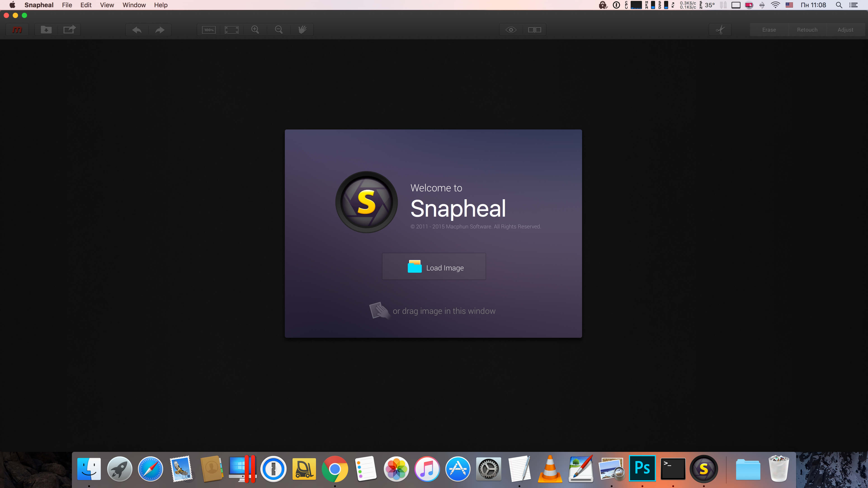This screenshot has width=868, height=488.
Task: Set zoom to 100% with toolbar icon
Action: tap(209, 30)
